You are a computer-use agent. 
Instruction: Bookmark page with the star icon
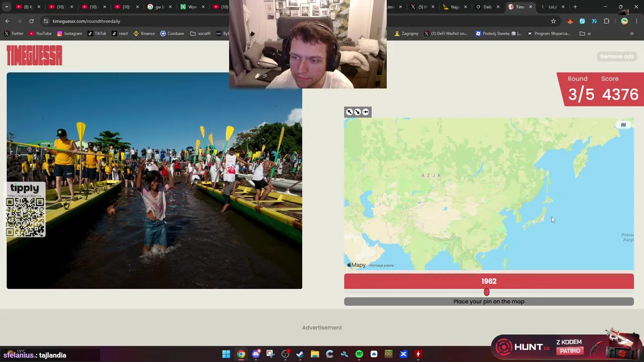553,21
